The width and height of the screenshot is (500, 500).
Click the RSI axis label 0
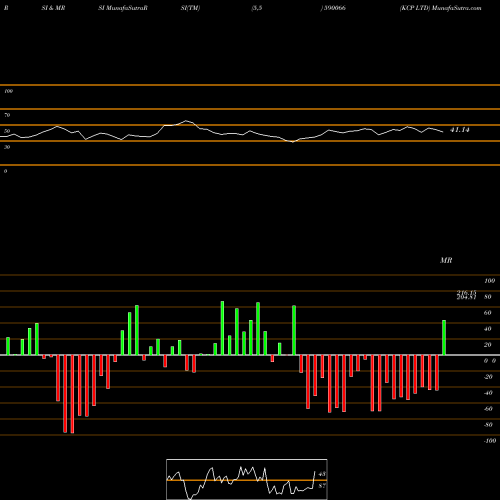pos(5,171)
